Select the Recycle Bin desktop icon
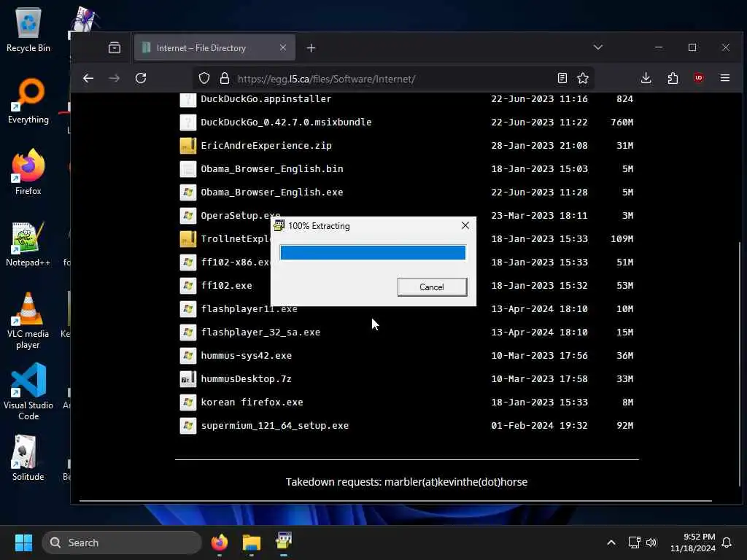The width and height of the screenshot is (747, 560). click(x=28, y=29)
